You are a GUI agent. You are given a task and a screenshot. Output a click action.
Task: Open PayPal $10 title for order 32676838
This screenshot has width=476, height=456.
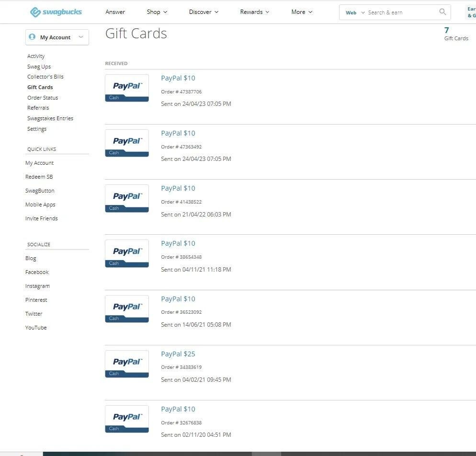(x=178, y=409)
